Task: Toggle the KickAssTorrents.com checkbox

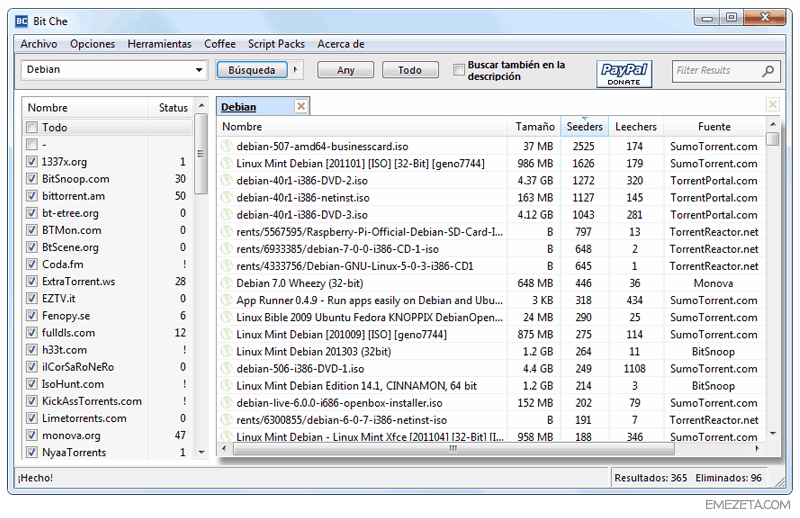Action: (x=32, y=401)
